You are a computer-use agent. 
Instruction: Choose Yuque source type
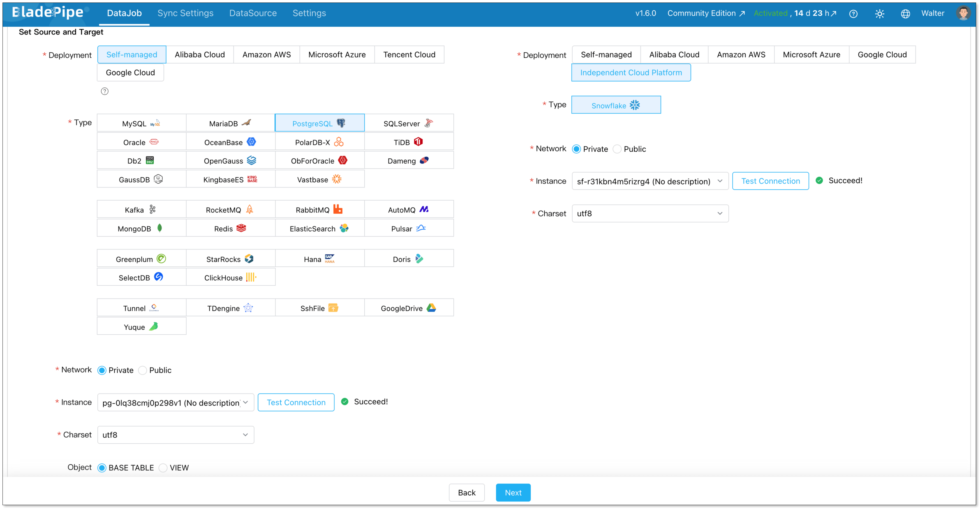[142, 327]
